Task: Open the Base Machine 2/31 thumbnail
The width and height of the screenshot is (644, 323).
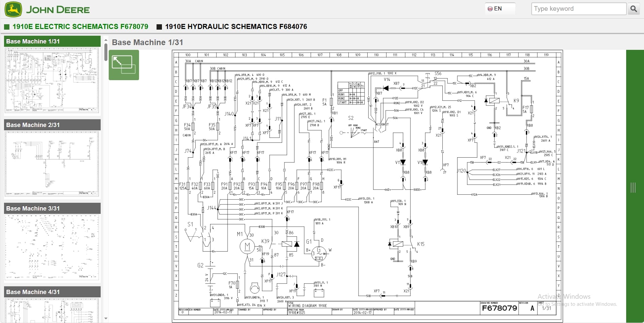Action: [x=52, y=164]
